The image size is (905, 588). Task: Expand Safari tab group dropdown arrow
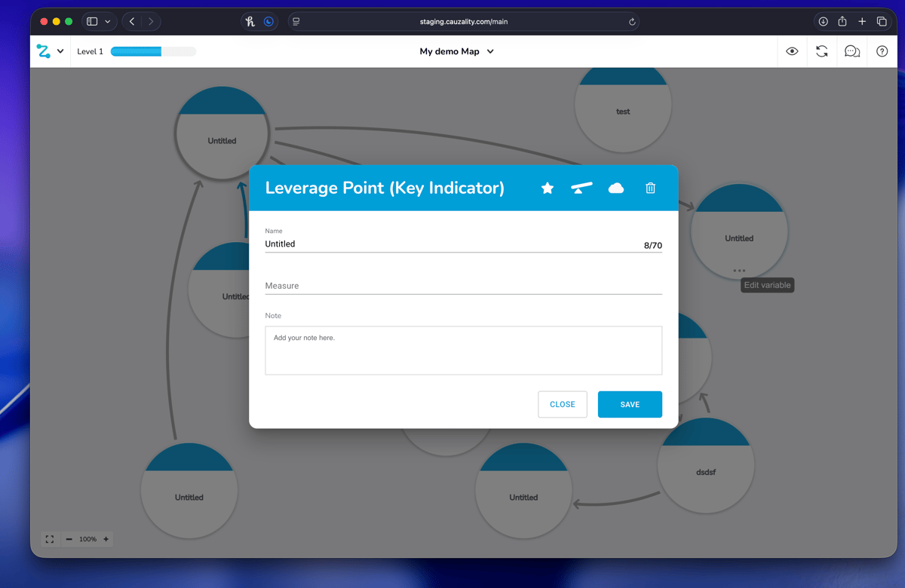(x=108, y=22)
